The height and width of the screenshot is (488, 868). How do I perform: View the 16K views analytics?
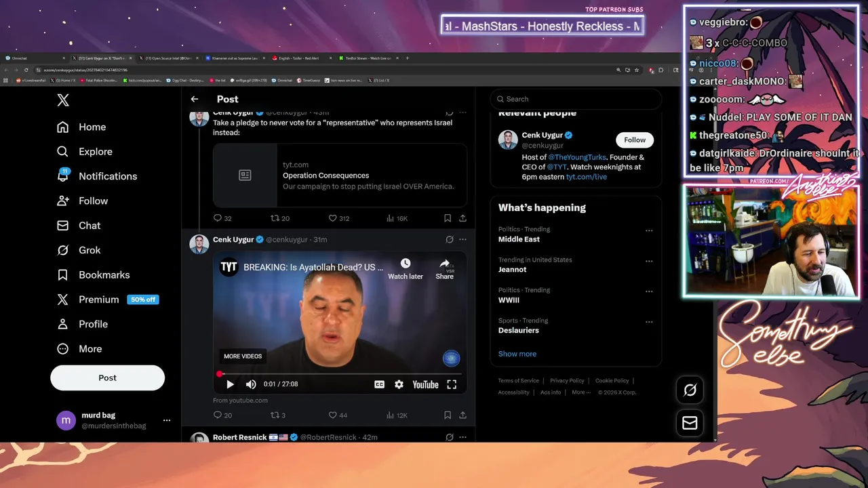(397, 218)
